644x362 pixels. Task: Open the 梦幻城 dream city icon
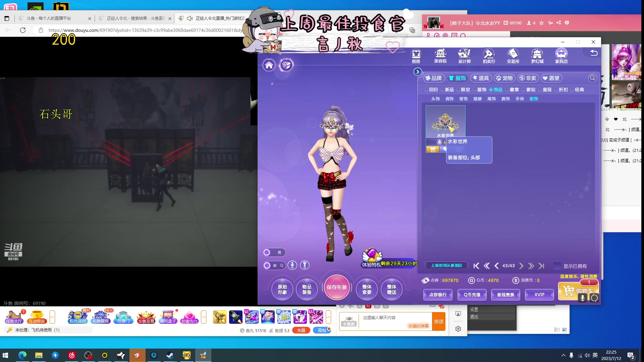(x=537, y=56)
